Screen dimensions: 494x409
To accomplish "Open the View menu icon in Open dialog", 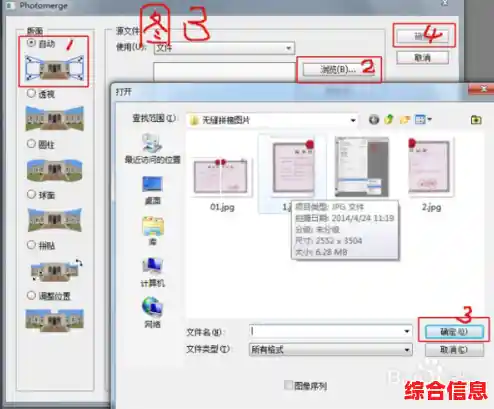I will (423, 119).
